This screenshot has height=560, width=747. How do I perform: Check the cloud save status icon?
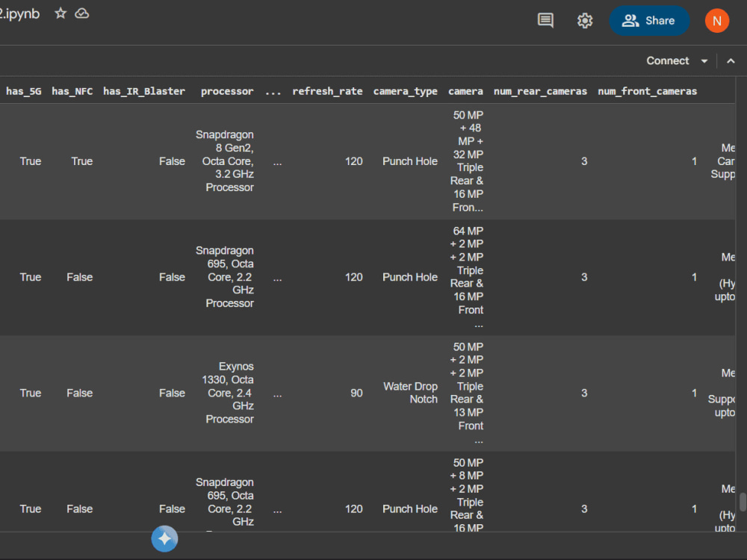(82, 13)
